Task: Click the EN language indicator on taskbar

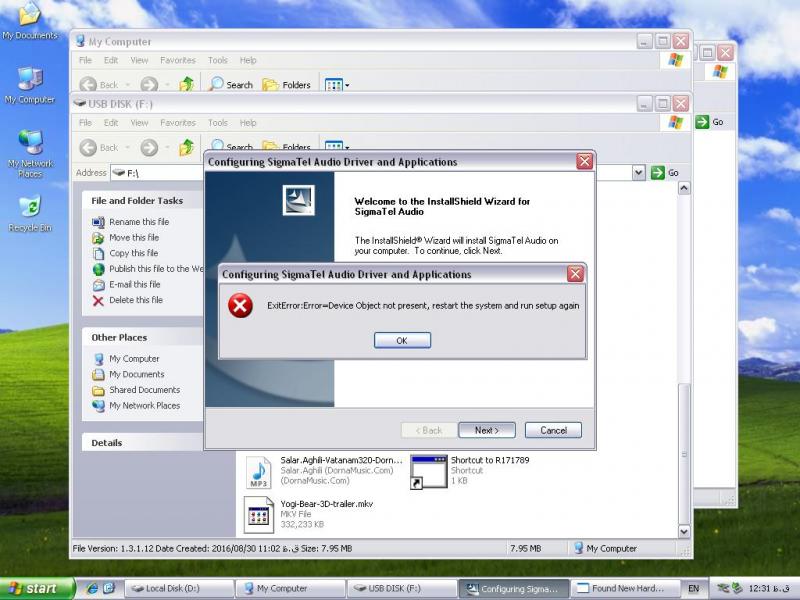Action: point(693,588)
